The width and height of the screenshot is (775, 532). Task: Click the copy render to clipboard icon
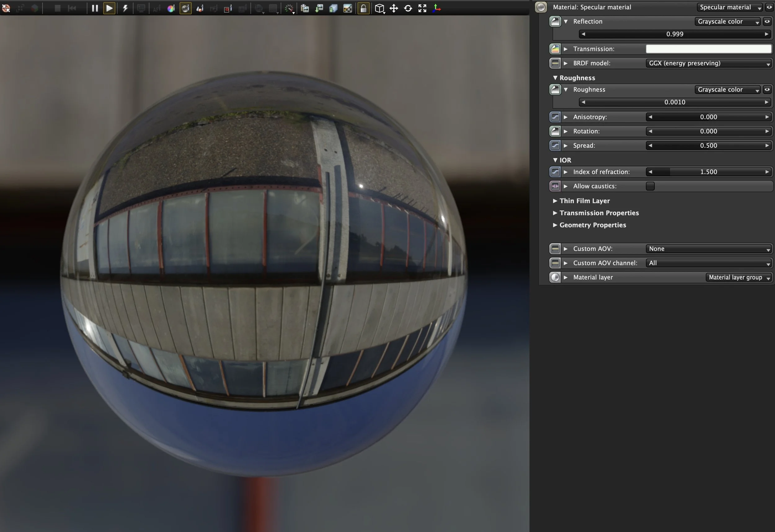[305, 8]
